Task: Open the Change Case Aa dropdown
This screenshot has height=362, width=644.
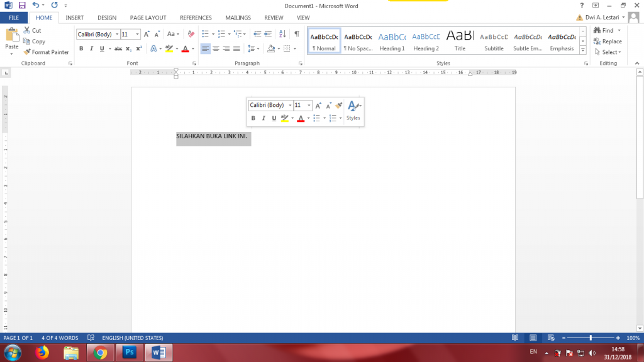Action: [x=173, y=34]
